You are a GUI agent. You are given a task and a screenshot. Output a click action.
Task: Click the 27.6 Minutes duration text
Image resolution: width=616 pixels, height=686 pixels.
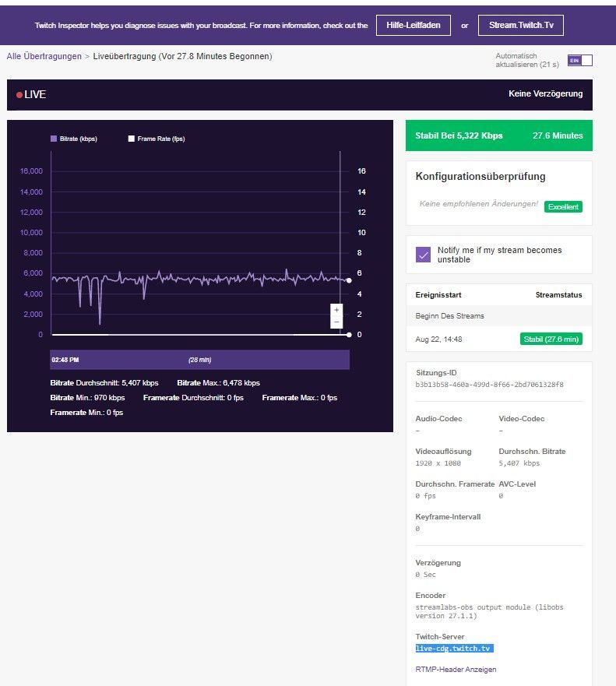(558, 135)
